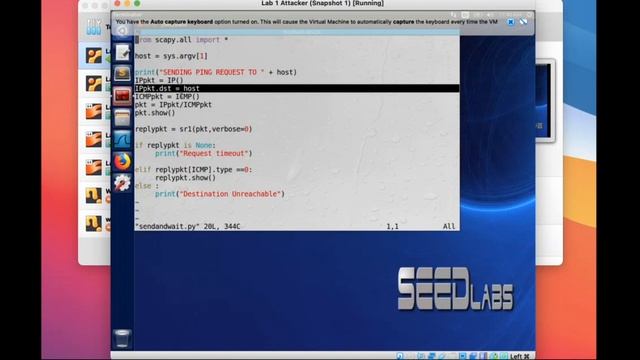Click the do-not-show-again notification icon
Image resolution: width=640 pixels, height=360 pixels.
[x=523, y=22]
